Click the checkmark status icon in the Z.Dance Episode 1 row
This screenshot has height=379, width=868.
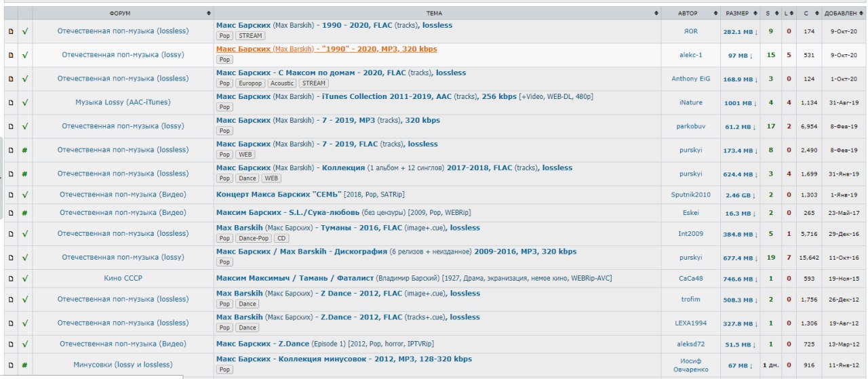tap(24, 344)
